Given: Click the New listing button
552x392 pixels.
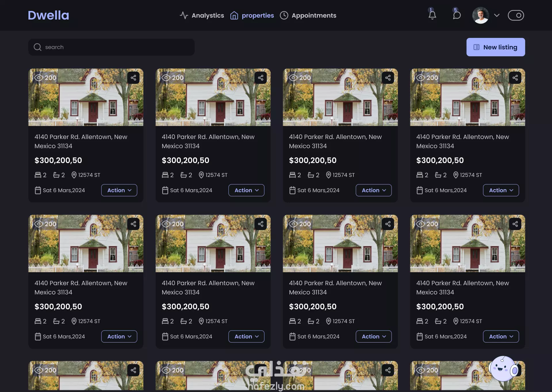Looking at the screenshot, I should 495,47.
